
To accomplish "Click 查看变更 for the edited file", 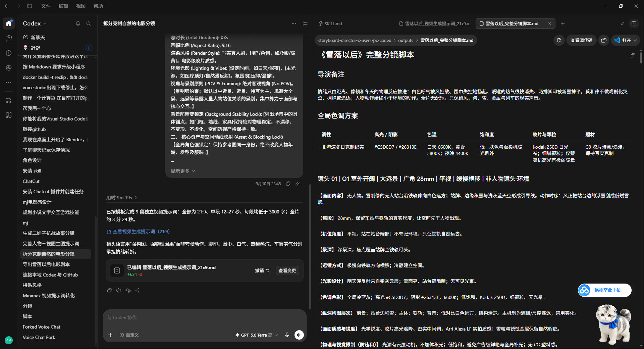I will tap(287, 270).
